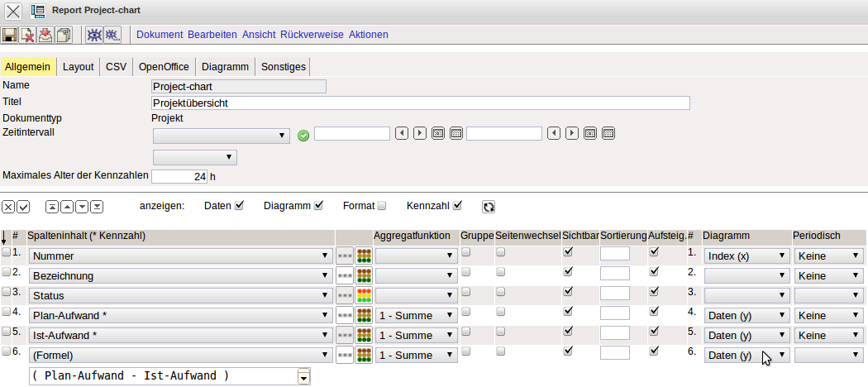Click the move-to-top arrow icon
Screen dimensions: 868x387
(52, 207)
